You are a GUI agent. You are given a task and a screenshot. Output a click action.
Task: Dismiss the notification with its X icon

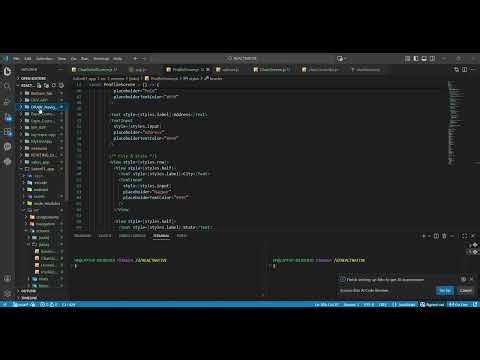[471, 279]
